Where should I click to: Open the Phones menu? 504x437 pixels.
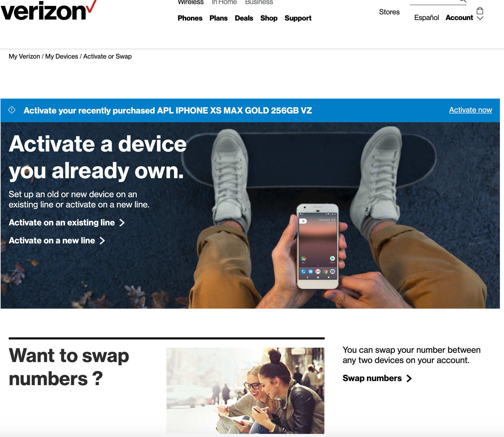190,18
